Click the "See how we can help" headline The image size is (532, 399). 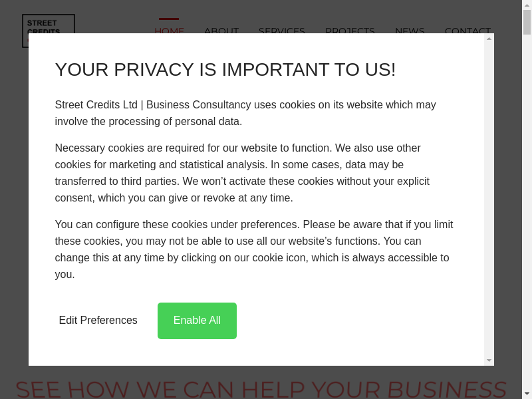point(261,388)
